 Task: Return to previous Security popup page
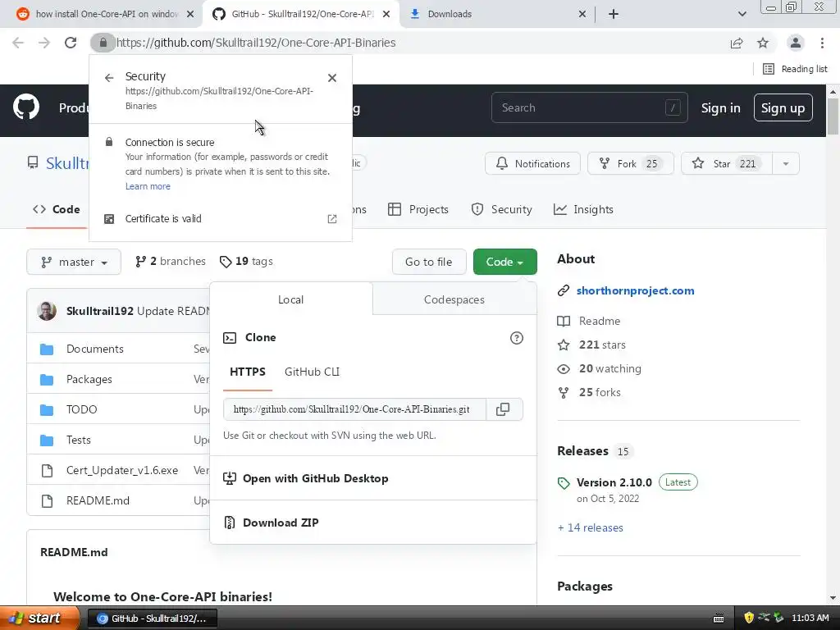(x=109, y=78)
